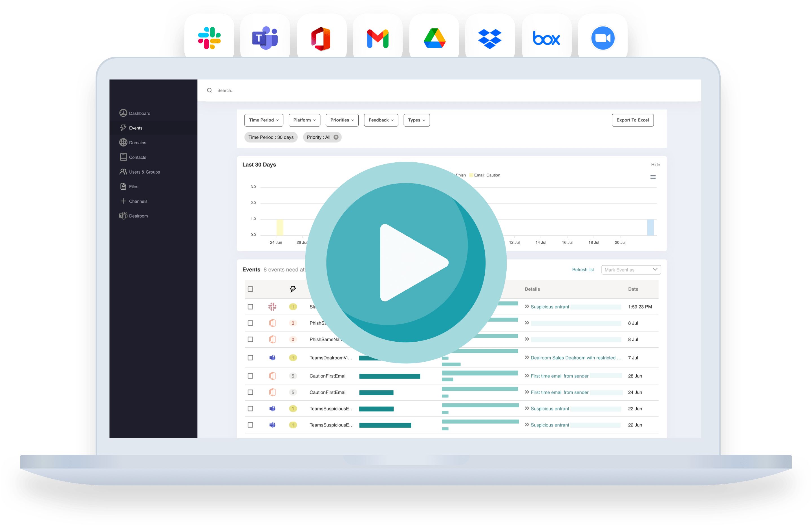Click the Refresh list link
The width and height of the screenshot is (812, 526).
click(x=583, y=270)
